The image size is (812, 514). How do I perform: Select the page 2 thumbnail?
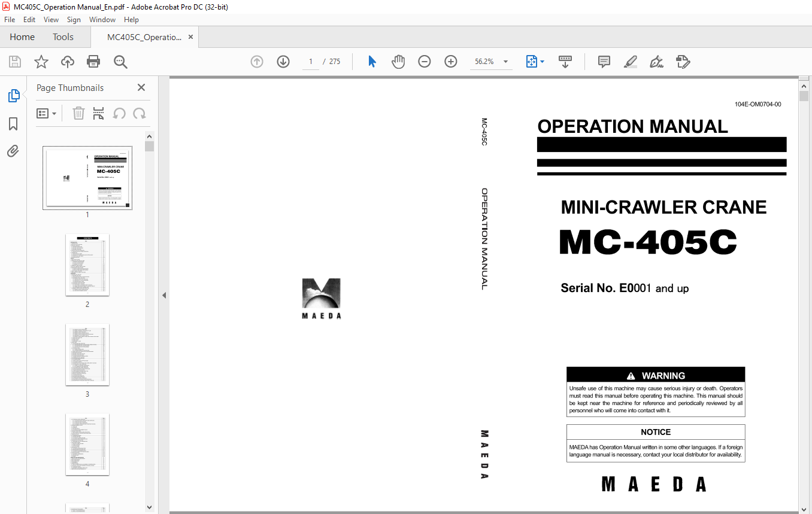[x=87, y=265]
